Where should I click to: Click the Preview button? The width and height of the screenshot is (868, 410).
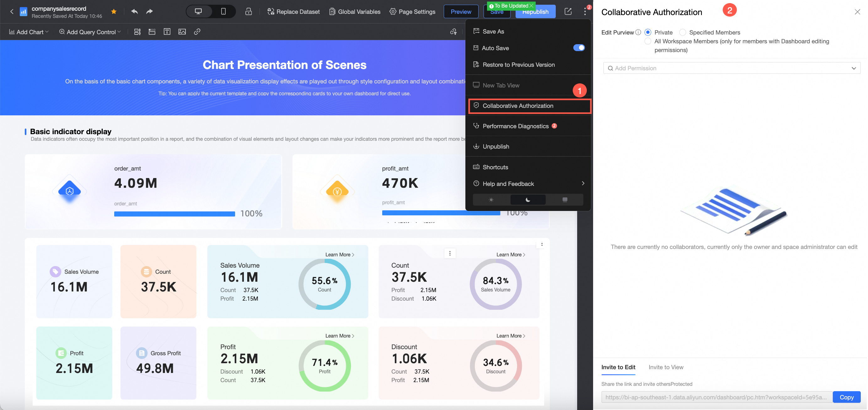click(x=461, y=12)
